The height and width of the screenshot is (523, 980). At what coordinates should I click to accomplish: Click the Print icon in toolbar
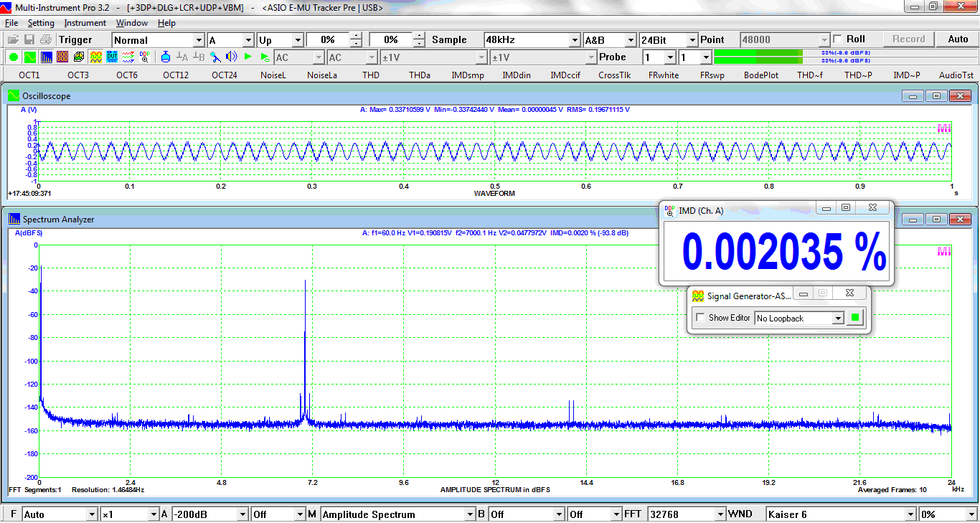[x=46, y=39]
